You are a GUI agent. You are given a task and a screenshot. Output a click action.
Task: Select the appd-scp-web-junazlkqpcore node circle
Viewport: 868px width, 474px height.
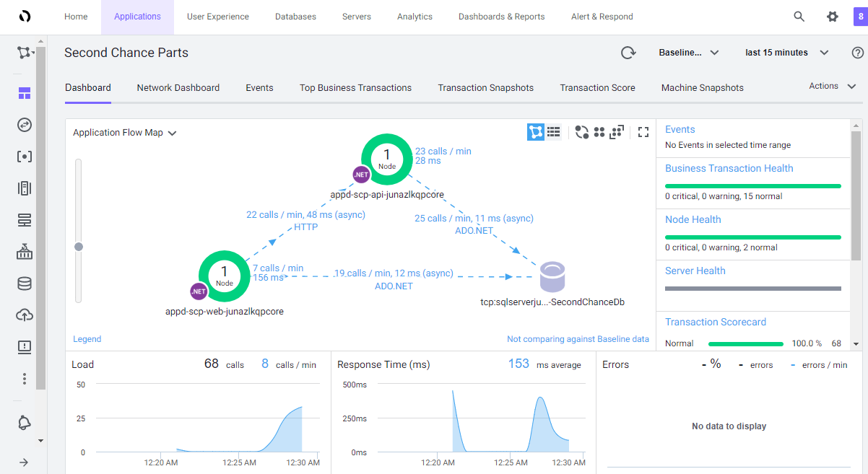225,275
